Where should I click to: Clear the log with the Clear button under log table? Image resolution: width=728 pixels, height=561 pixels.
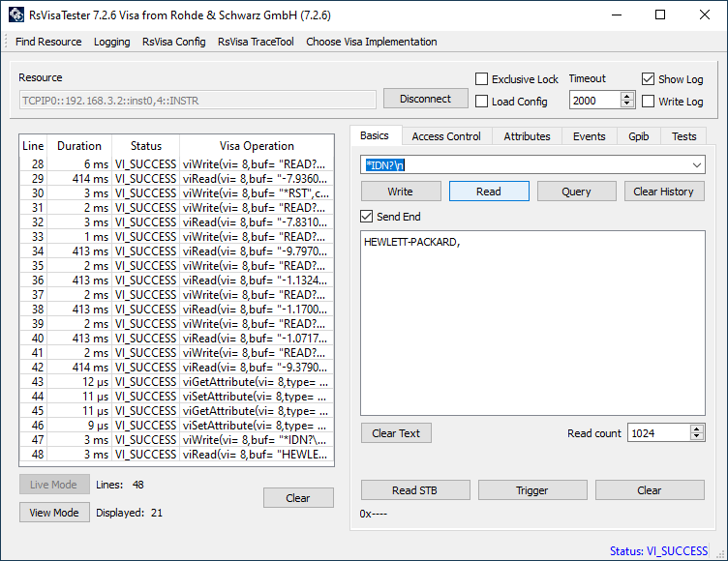point(298,498)
